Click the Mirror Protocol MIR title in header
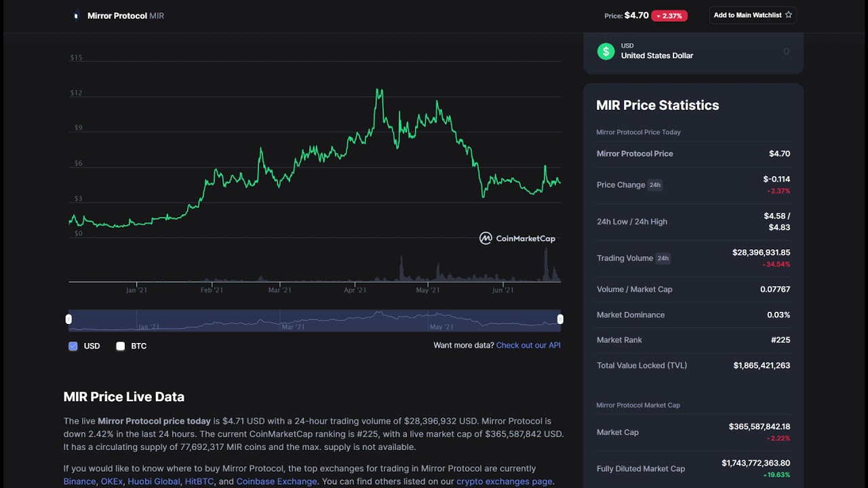 pyautogui.click(x=125, y=16)
